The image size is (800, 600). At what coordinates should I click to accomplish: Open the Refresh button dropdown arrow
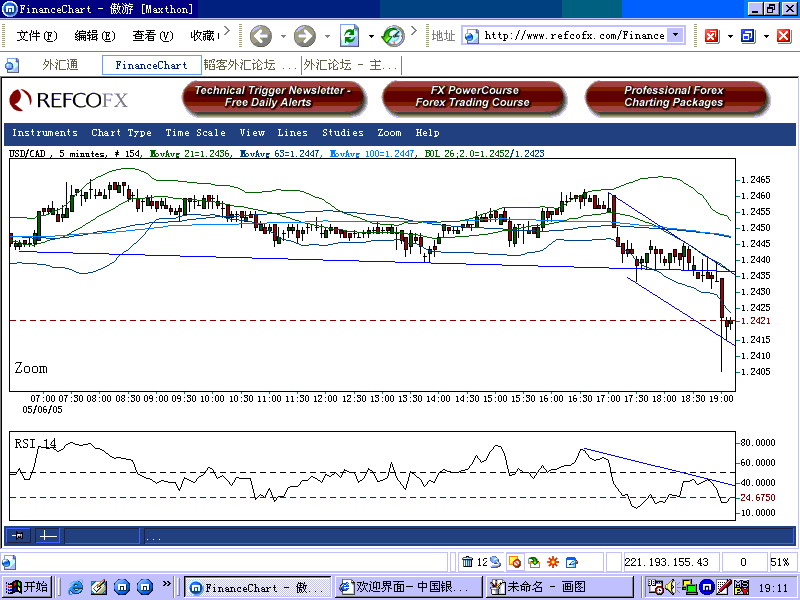371,37
